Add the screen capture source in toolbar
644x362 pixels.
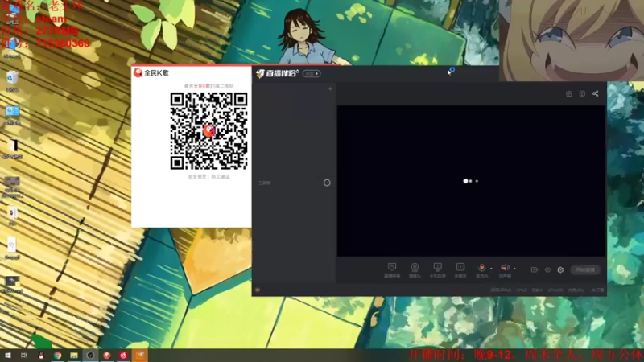pos(392,269)
